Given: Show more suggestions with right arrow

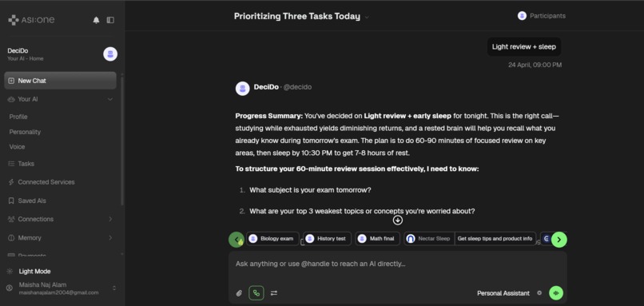Looking at the screenshot, I should (x=559, y=240).
